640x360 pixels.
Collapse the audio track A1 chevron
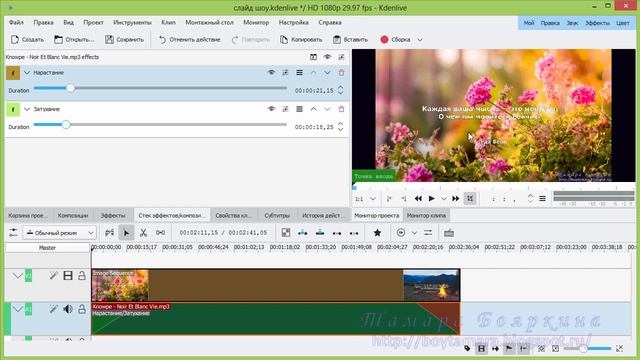pyautogui.click(x=18, y=309)
